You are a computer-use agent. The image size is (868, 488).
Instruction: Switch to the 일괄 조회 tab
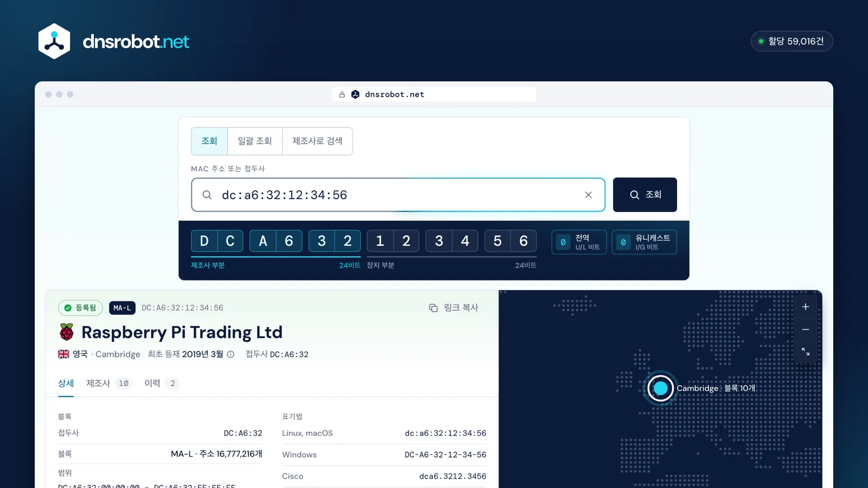[x=255, y=141]
